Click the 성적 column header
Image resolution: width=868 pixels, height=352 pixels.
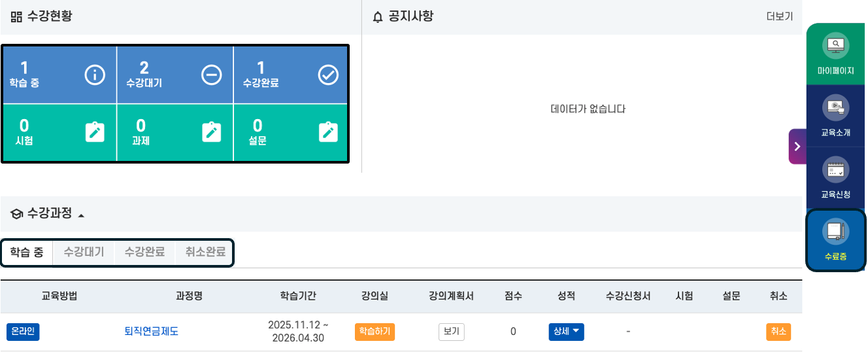pos(566,296)
